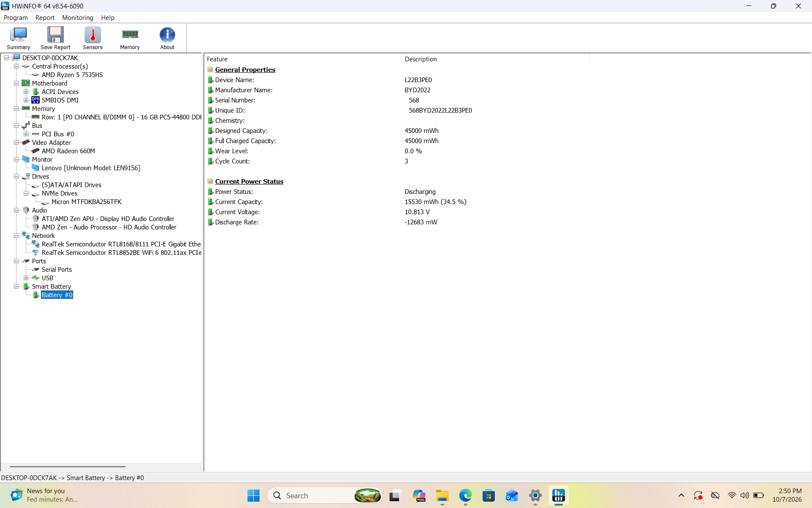Expand the ACPI Devices node
The width and height of the screenshot is (812, 508).
(x=26, y=92)
